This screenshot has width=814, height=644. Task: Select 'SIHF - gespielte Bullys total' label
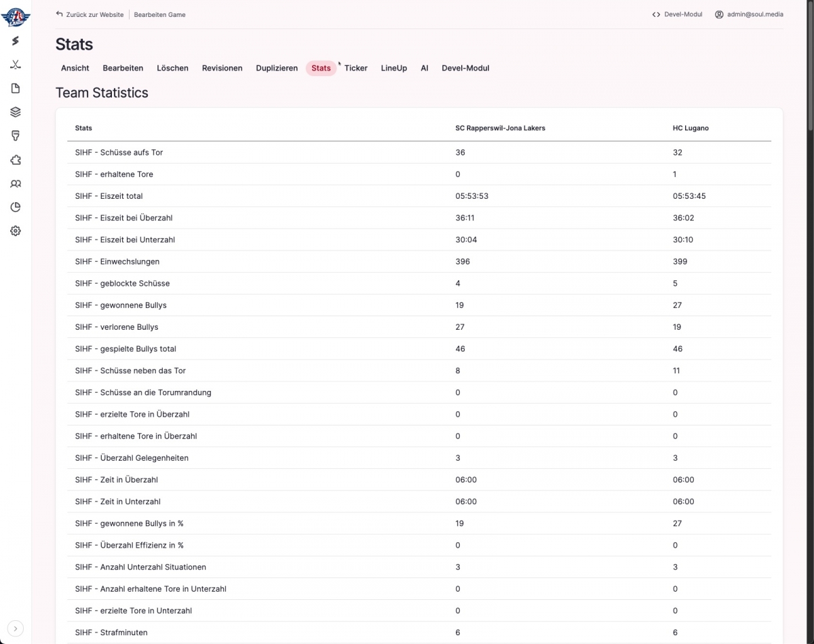click(125, 348)
